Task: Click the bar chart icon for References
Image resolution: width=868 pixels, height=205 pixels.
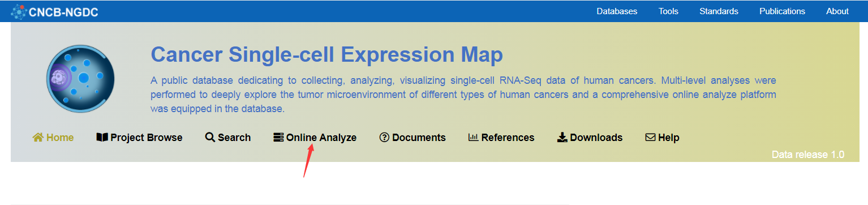Action: click(474, 138)
